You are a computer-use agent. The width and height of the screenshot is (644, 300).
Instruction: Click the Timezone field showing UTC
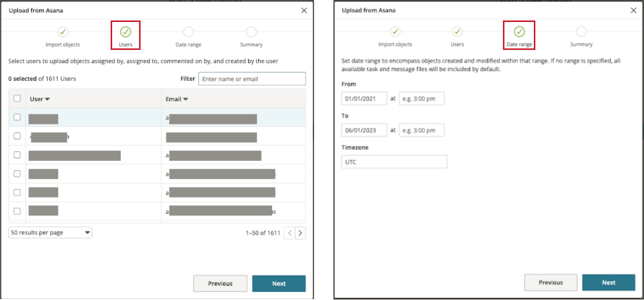click(394, 162)
